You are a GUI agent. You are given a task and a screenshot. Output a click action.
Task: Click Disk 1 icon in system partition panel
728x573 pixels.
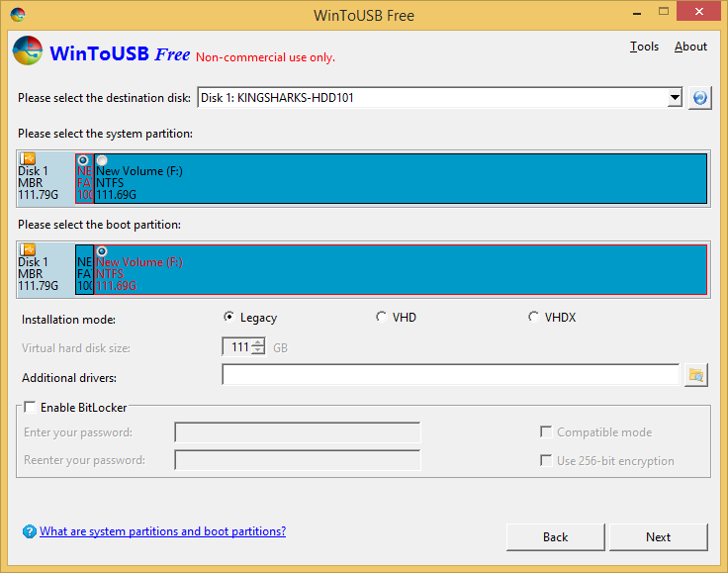click(28, 158)
